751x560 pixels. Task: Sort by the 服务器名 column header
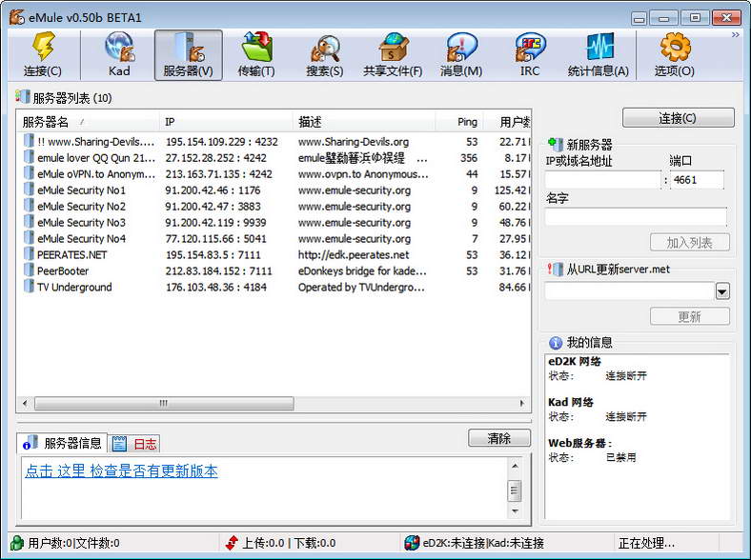(88, 122)
